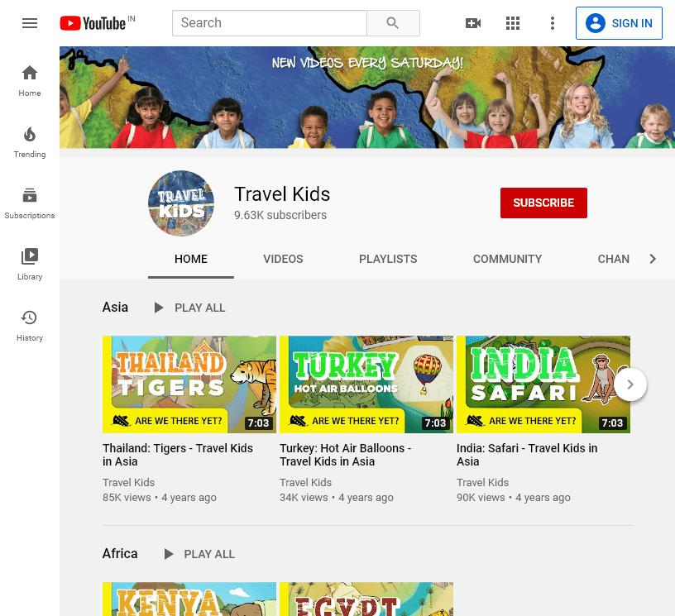Open Subscriptions in the sidebar

pyautogui.click(x=30, y=203)
